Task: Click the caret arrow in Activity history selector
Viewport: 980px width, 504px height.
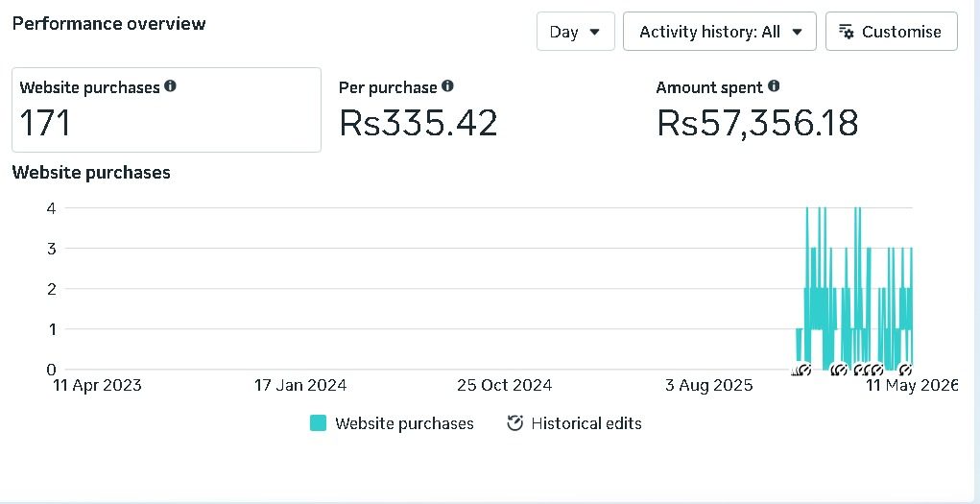Action: (797, 32)
